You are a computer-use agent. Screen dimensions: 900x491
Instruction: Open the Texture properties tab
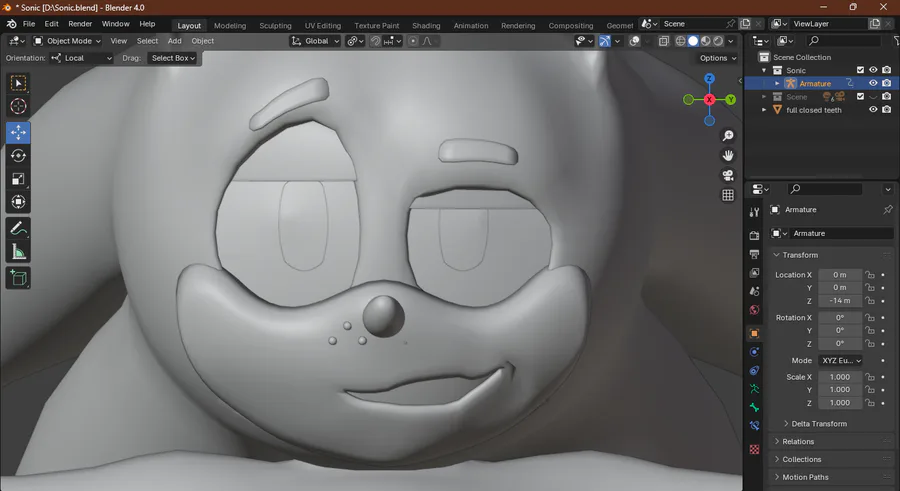click(754, 449)
